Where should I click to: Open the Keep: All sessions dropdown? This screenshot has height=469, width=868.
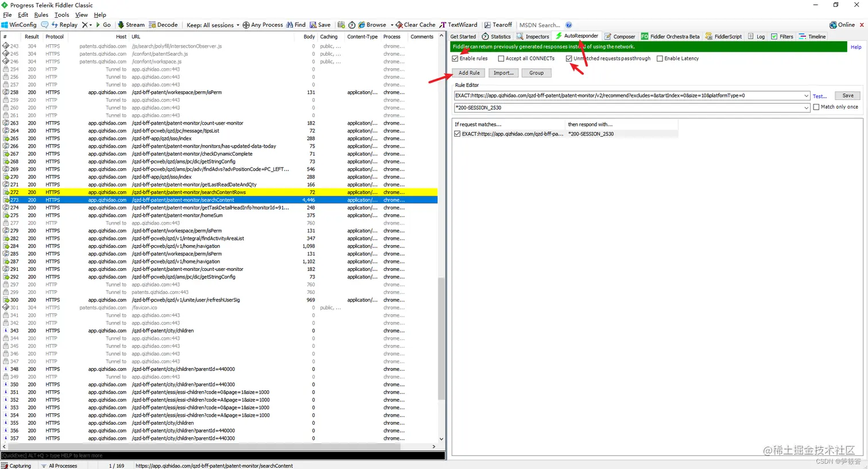coord(212,25)
